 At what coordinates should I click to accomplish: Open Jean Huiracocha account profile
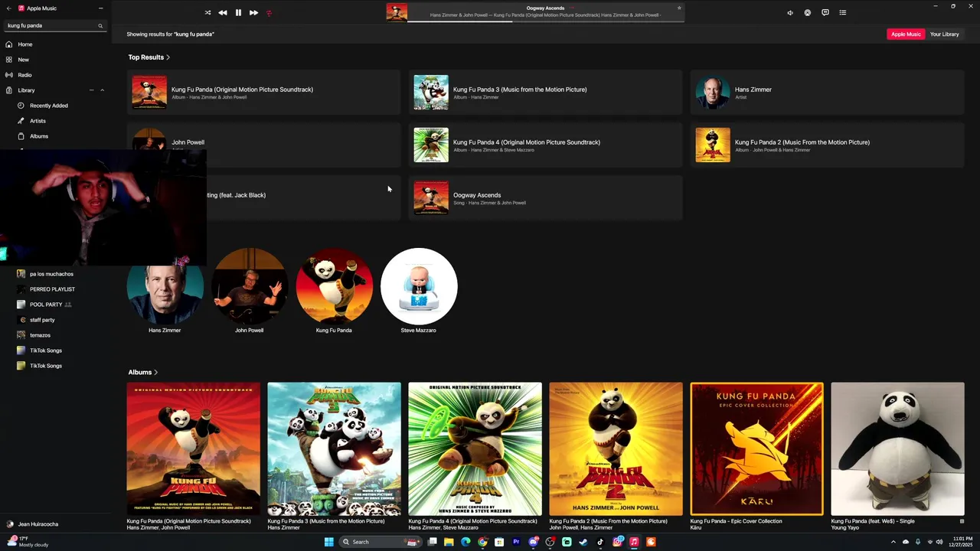pyautogui.click(x=38, y=524)
